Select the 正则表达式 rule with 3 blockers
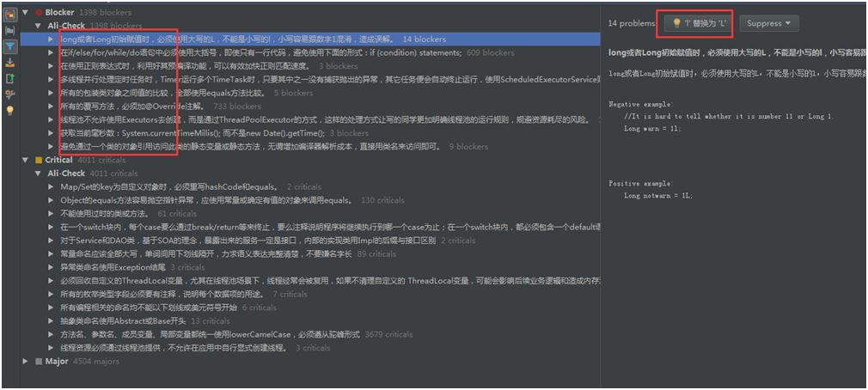This screenshot has width=868, height=390. (310, 66)
